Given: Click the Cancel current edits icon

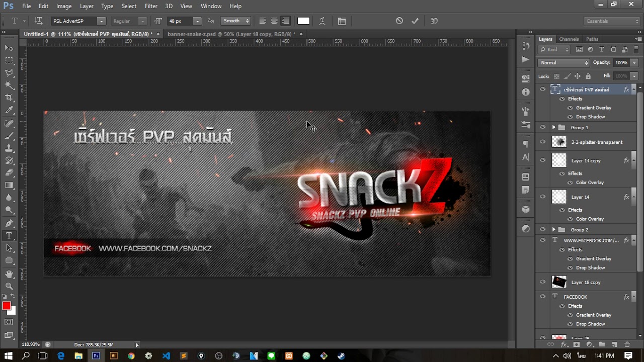Looking at the screenshot, I should click(399, 21).
